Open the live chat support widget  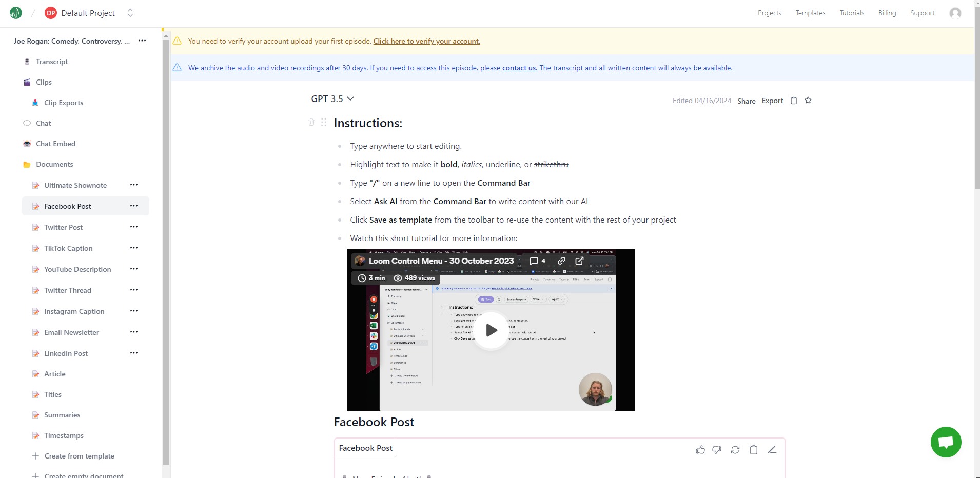pyautogui.click(x=946, y=442)
